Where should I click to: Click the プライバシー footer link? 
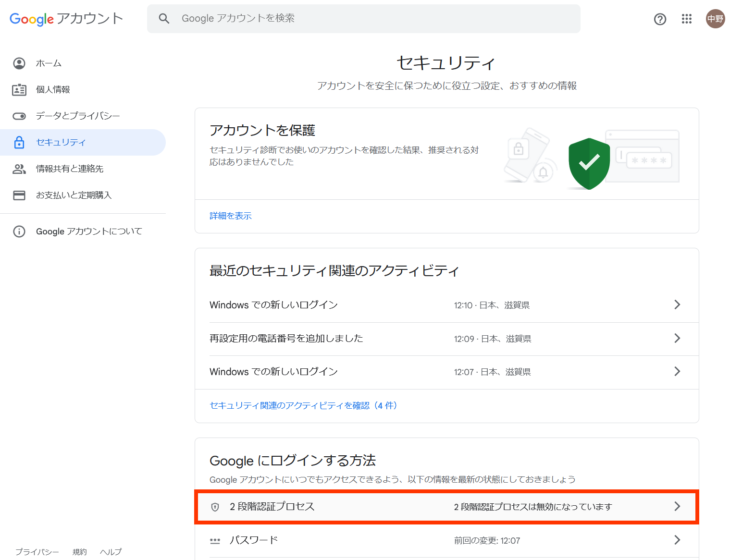tap(37, 552)
